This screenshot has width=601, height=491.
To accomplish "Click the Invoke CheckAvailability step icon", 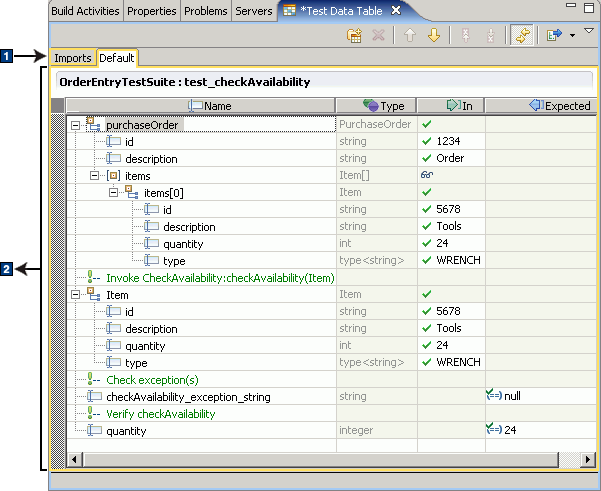I will pyautogui.click(x=93, y=277).
